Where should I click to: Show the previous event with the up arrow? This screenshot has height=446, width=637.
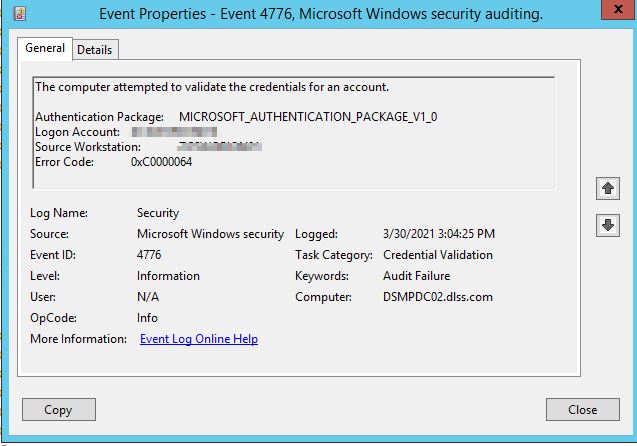(607, 188)
